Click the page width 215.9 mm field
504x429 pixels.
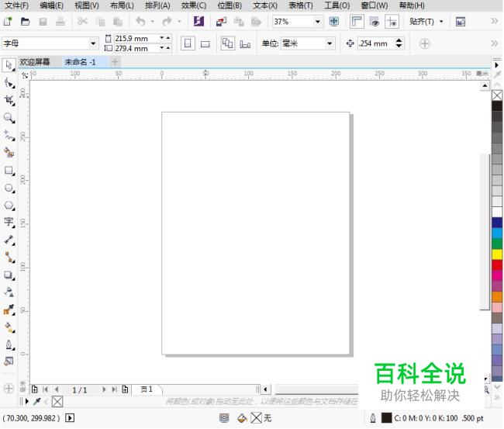point(136,39)
